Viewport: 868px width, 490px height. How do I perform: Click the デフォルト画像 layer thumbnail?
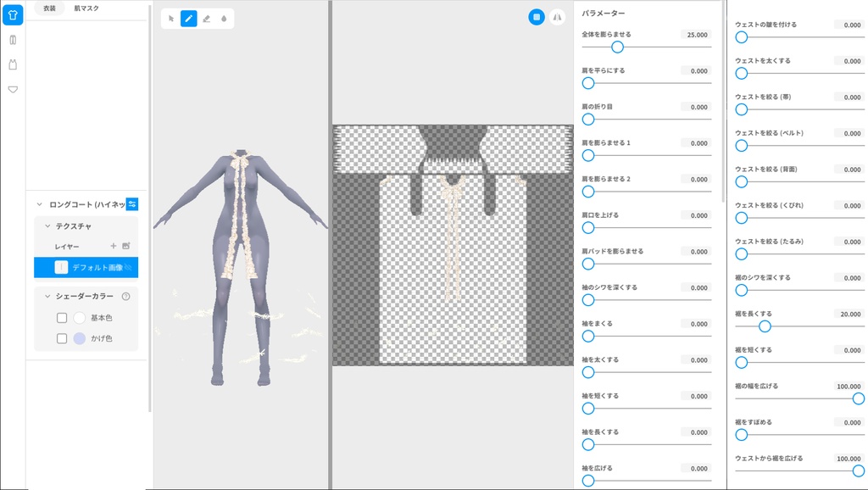click(x=61, y=267)
